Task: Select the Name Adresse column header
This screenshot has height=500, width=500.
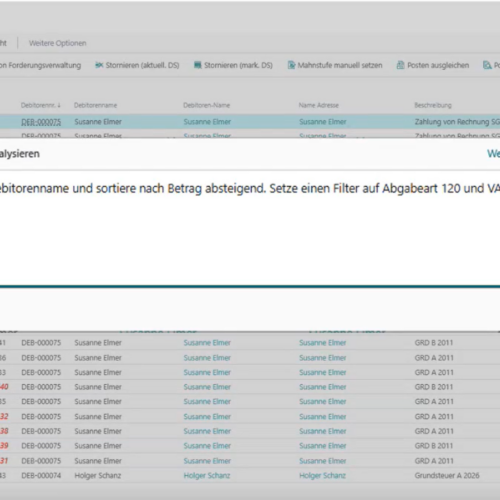Action: click(319, 105)
